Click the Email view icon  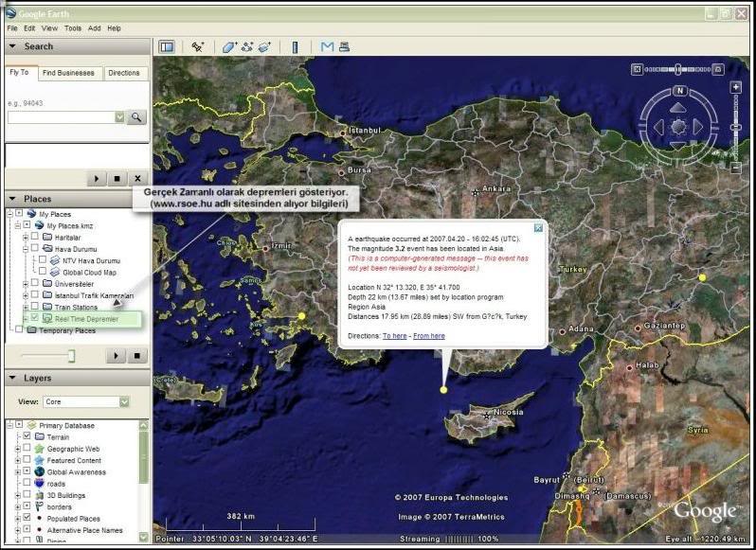(x=327, y=46)
